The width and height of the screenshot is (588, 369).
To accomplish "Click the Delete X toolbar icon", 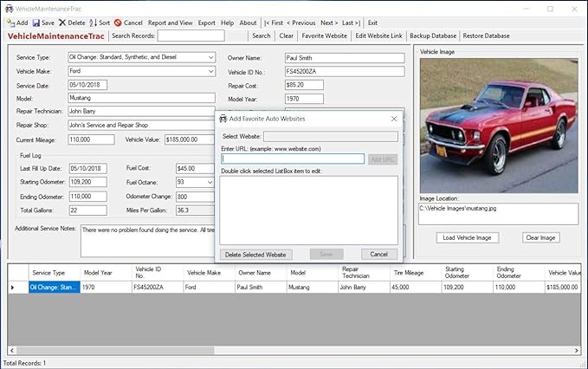I will [x=62, y=22].
